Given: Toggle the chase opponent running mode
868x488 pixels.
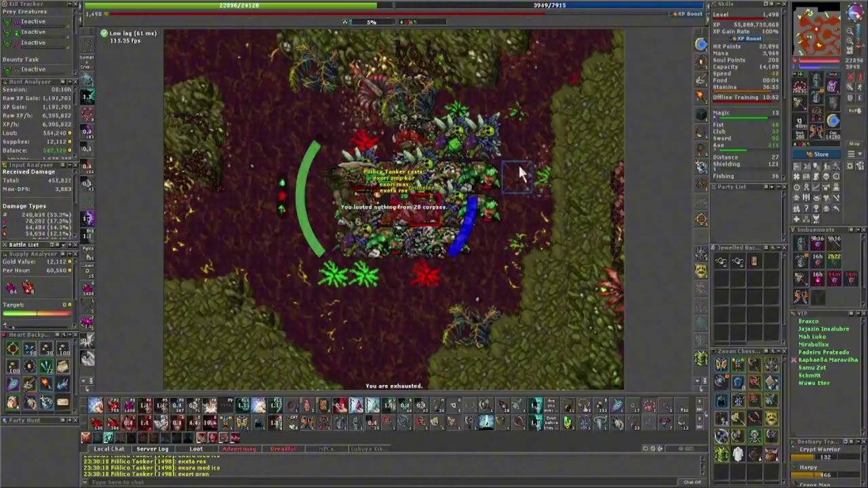Looking at the screenshot, I should click(860, 87).
